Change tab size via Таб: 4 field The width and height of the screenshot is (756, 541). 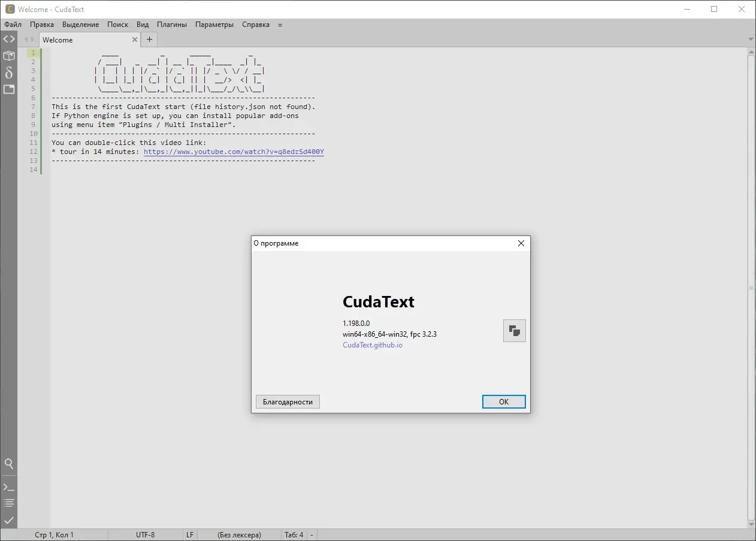[x=294, y=534]
